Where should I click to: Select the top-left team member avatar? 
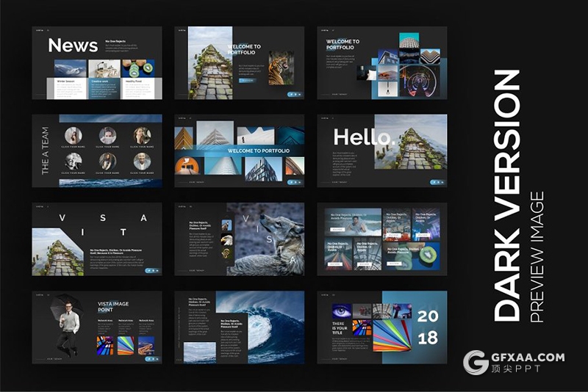(73, 135)
